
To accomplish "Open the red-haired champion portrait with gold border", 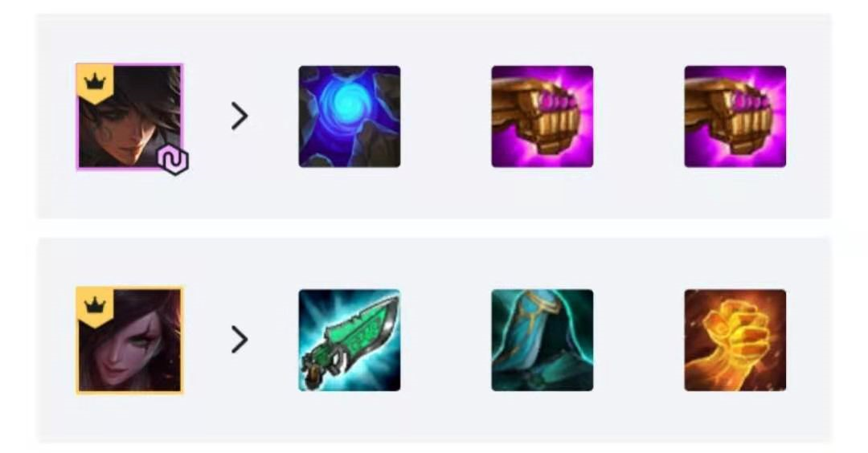I will [129, 341].
